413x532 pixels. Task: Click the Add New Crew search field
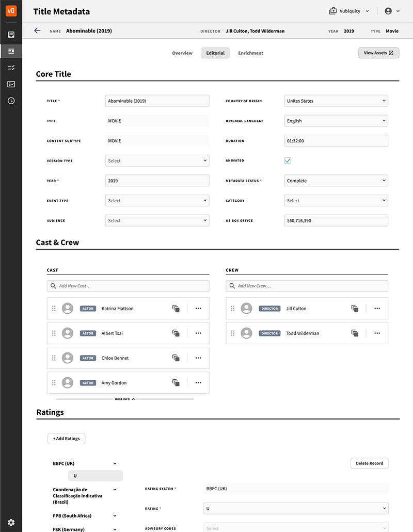[307, 286]
